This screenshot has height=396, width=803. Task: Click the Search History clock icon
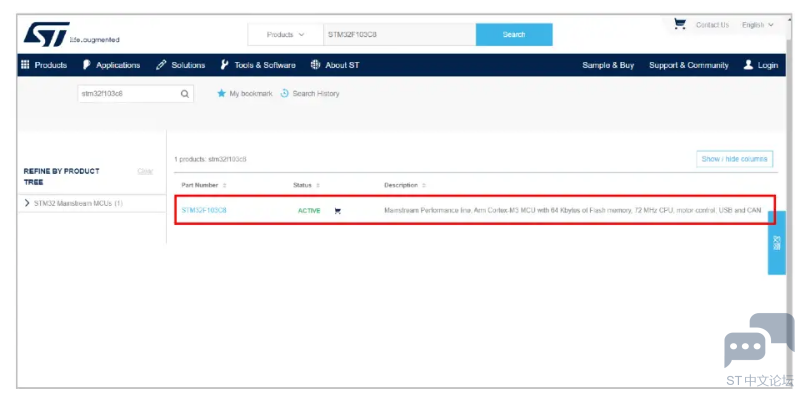tap(285, 93)
